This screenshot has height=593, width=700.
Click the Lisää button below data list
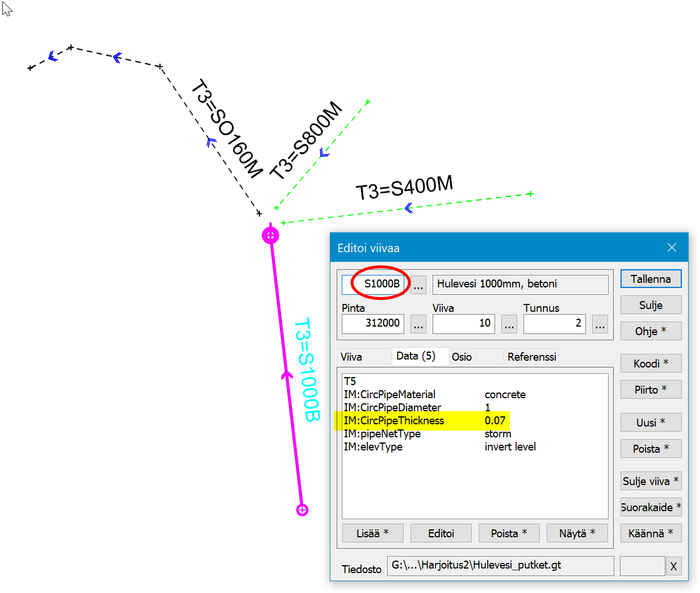(x=372, y=533)
